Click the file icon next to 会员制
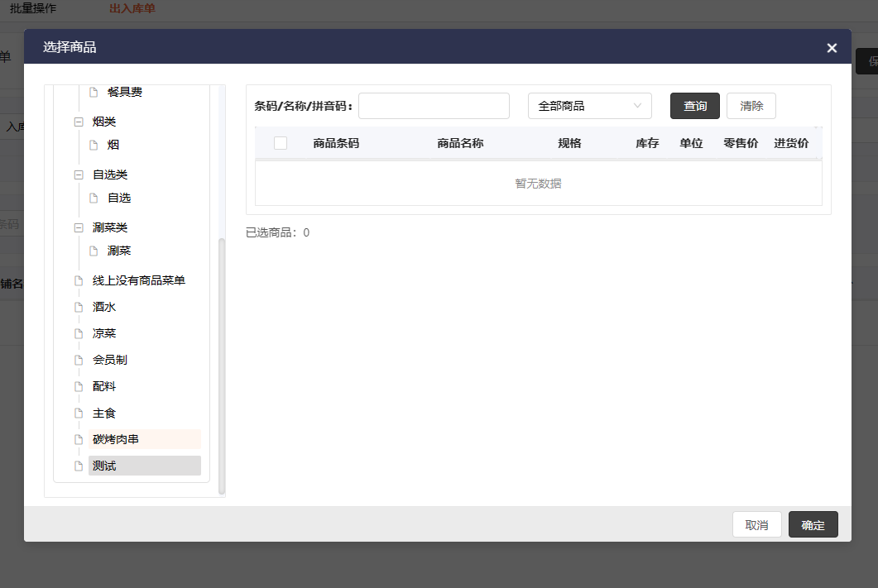Viewport: 878px width, 588px height. point(79,360)
